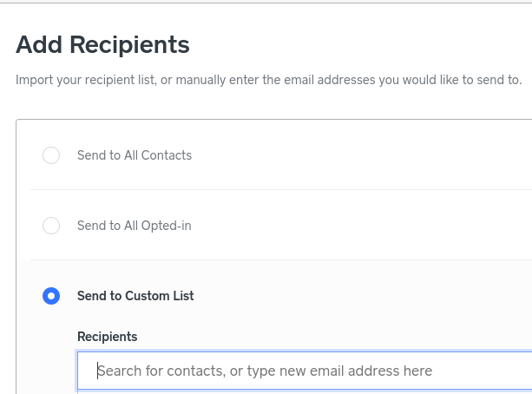
Task: Select the Send to All Contacts radio button
Action: (51, 155)
